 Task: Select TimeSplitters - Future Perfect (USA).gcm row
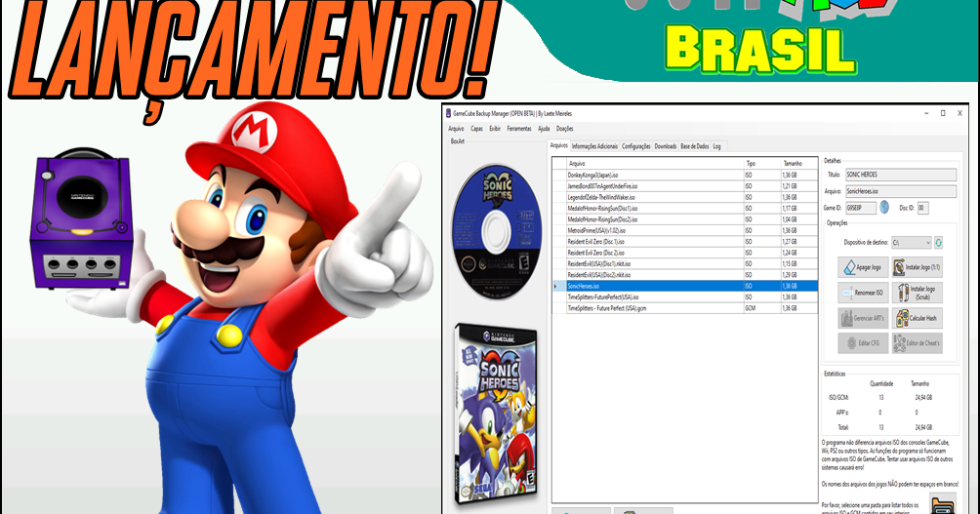(684, 308)
